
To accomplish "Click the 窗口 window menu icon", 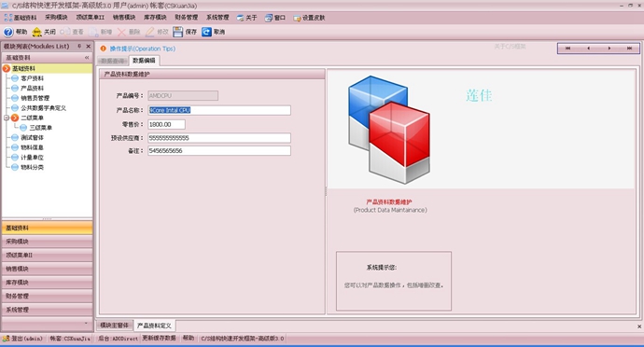I will tap(269, 18).
